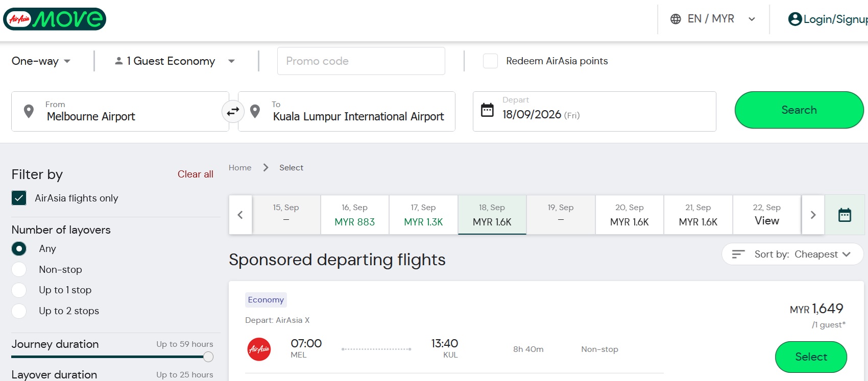Click the Clear all filters link
The height and width of the screenshot is (381, 868).
195,174
